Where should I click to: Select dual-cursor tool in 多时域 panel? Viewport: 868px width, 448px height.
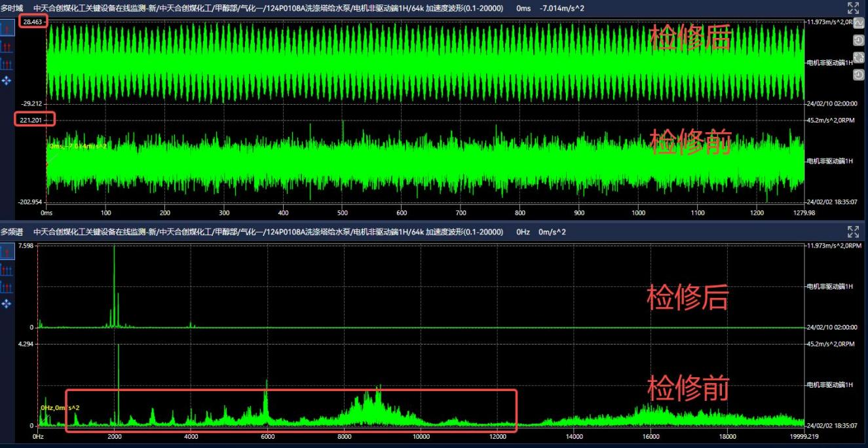pos(7,46)
